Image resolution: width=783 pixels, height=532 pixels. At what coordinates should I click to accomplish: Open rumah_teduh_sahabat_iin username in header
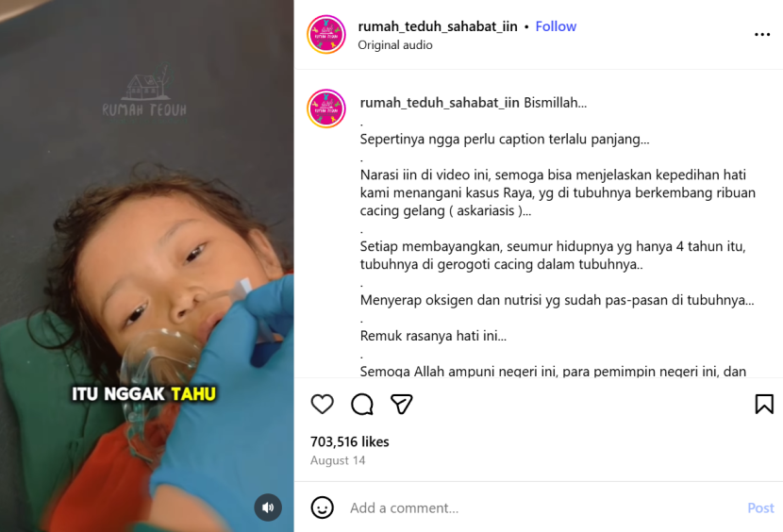(438, 26)
